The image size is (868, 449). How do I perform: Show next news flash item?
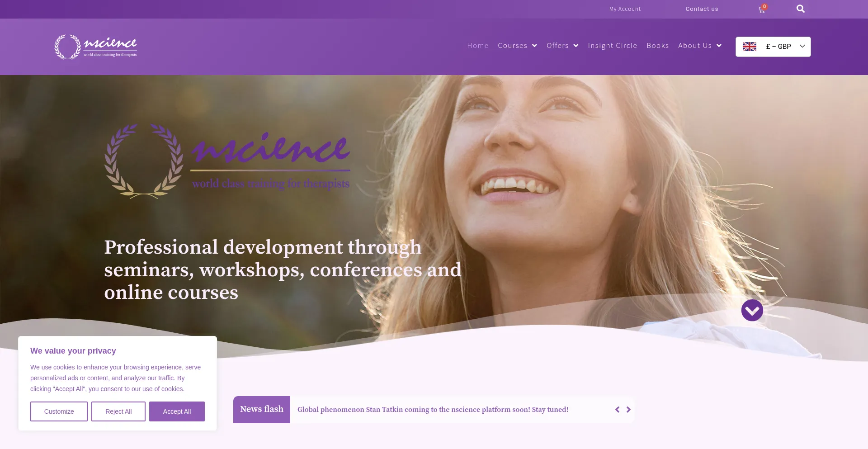[628, 410]
